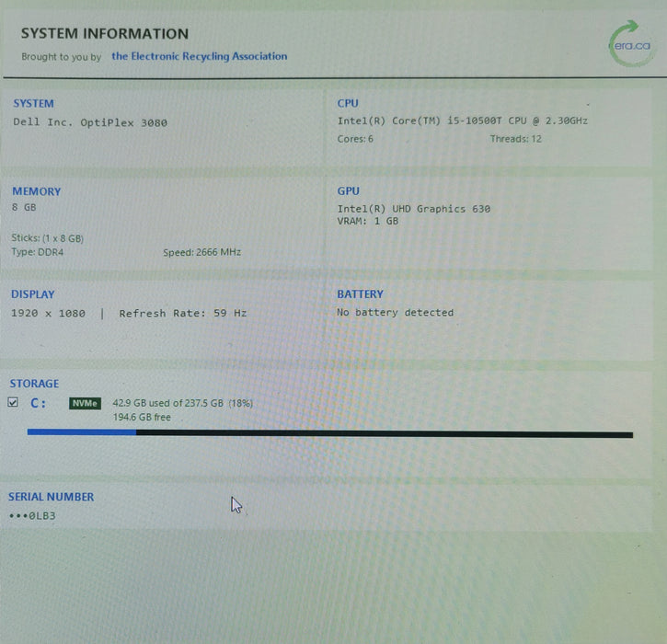Click the 42.9 GB used of 237.5 GB text
Image resolution: width=667 pixels, height=644 pixels.
[x=182, y=403]
